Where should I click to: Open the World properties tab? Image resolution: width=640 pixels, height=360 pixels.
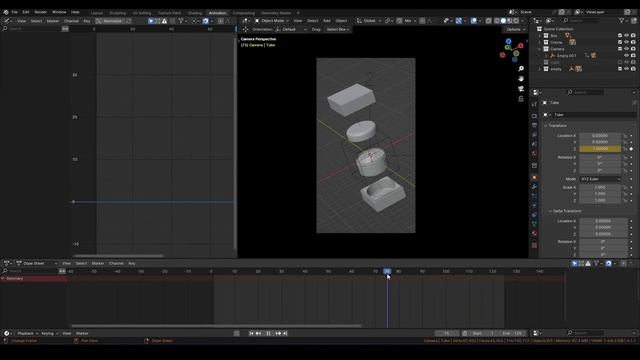534,153
